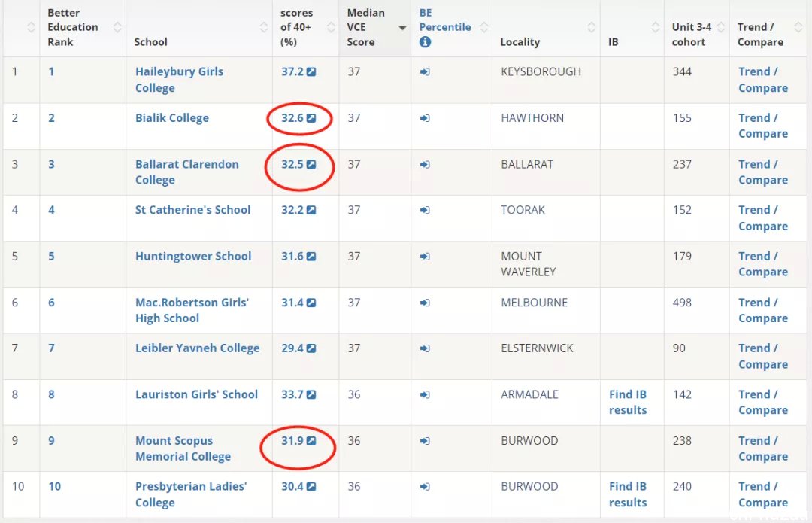Click the chart icon beside 37.2
Image resolution: width=812 pixels, height=523 pixels.
click(311, 72)
